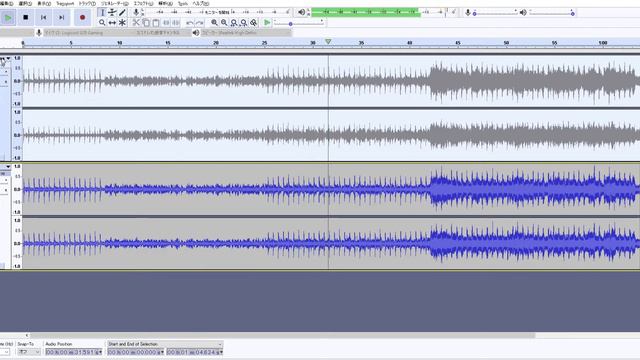
Task: Select the Draw (pencil) tool
Action: click(x=122, y=13)
